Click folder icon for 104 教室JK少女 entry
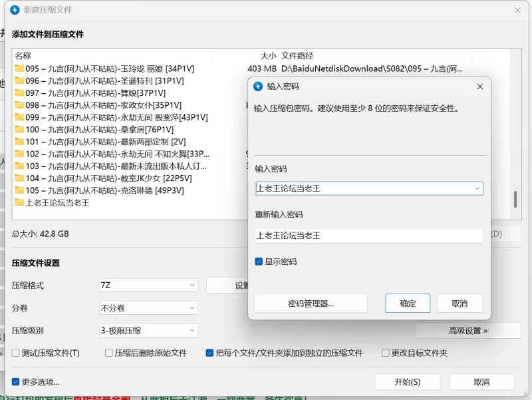532x400 pixels. [19, 178]
